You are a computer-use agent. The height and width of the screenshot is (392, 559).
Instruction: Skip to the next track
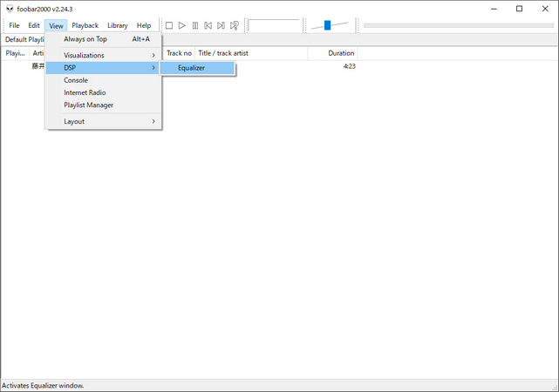[221, 25]
